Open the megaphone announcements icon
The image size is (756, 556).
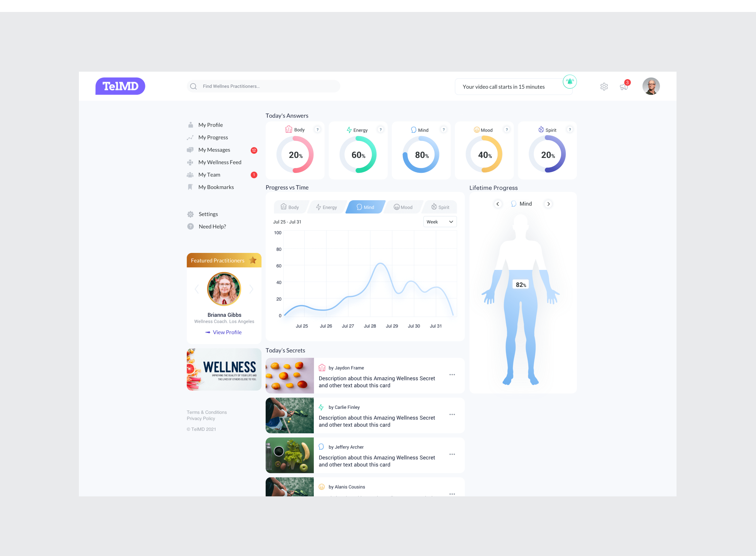[x=623, y=87]
